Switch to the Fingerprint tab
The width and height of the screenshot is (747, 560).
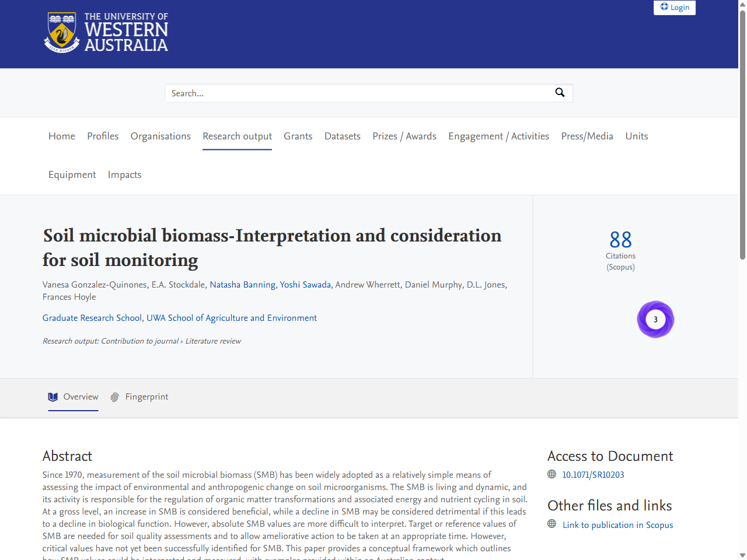pos(146,397)
